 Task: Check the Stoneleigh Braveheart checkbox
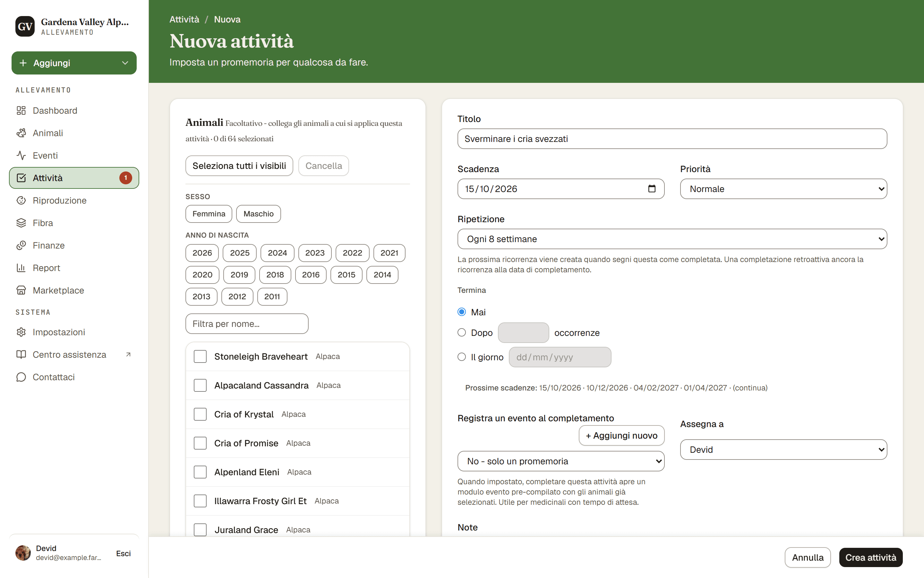[200, 356]
